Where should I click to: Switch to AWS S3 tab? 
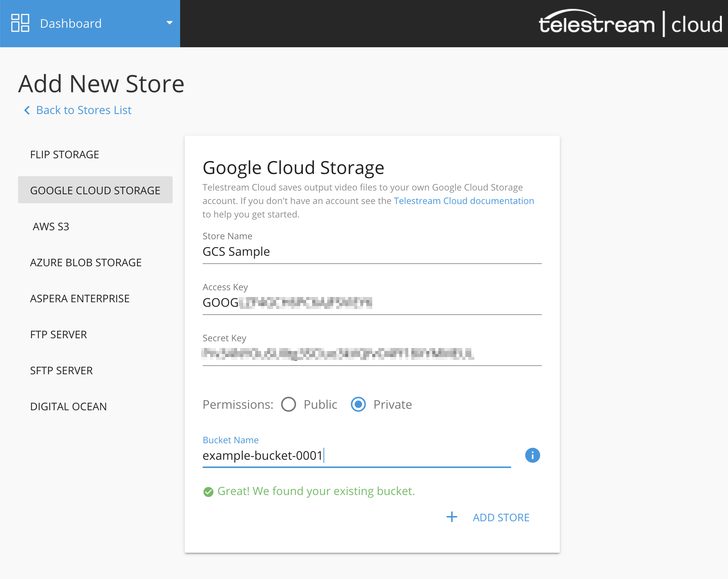tap(51, 226)
